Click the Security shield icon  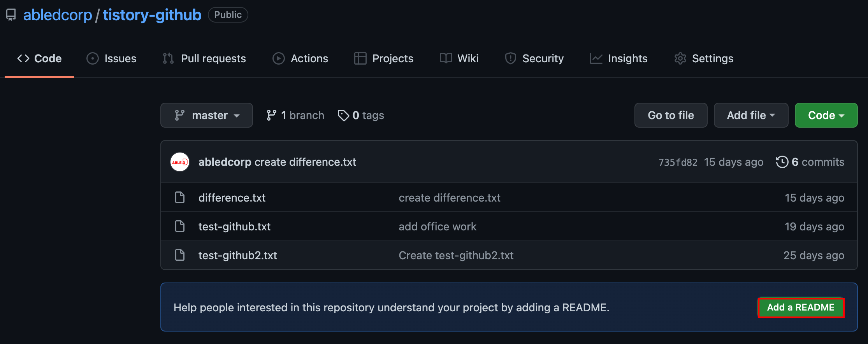point(510,58)
